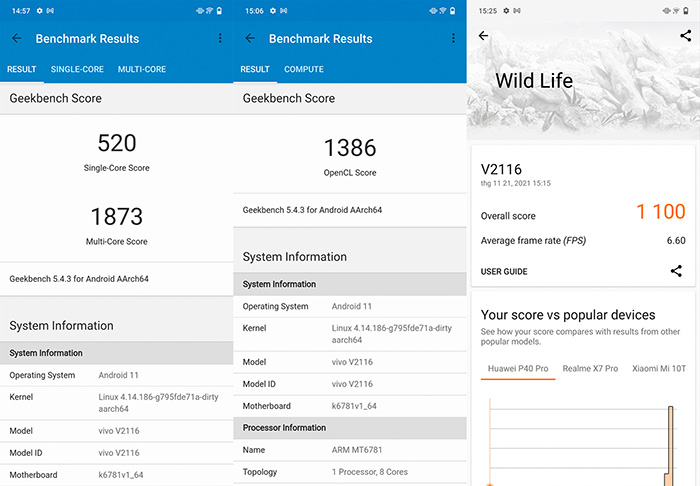Tap orange score bar in comparison chart
Viewport: 700px width, 486px height.
tap(670, 445)
